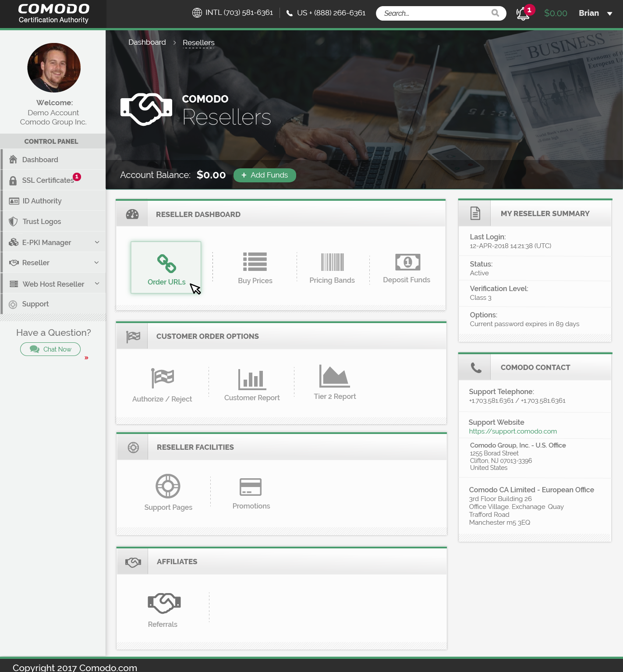Click the user profile photo

tap(54, 68)
